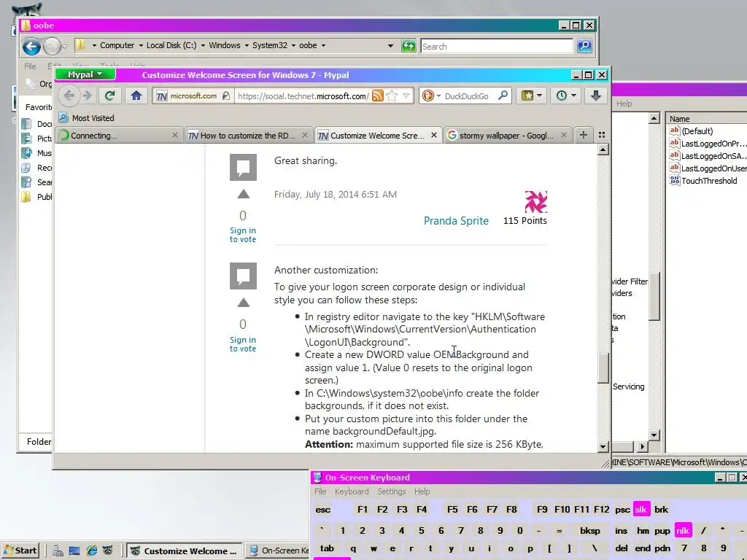Switch to On-Screen Keyboard taskbar button
Viewport: 747px width, 560px height.
279,551
